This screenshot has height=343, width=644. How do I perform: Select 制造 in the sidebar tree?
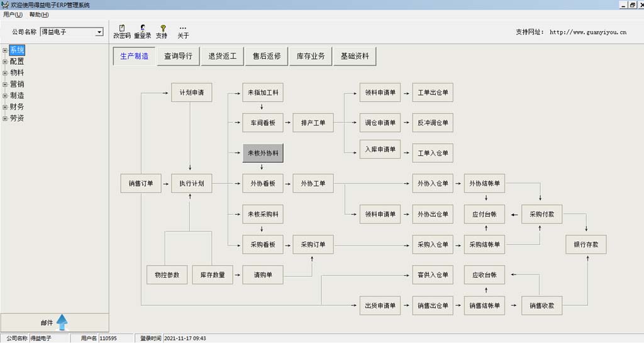click(17, 95)
